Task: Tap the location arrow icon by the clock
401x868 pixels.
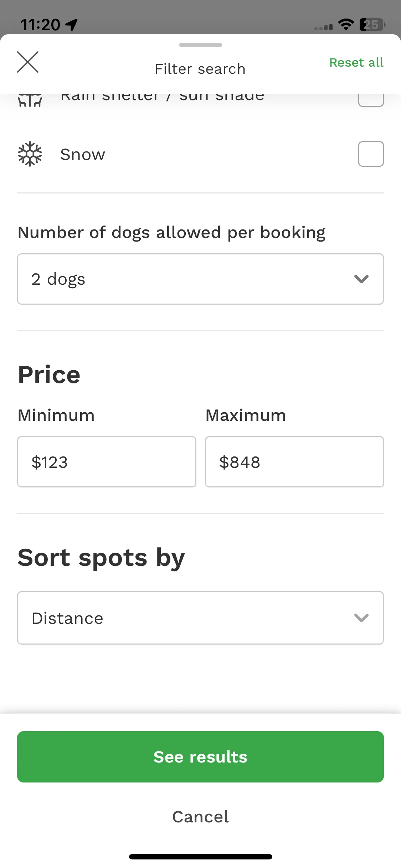Action: coord(72,25)
